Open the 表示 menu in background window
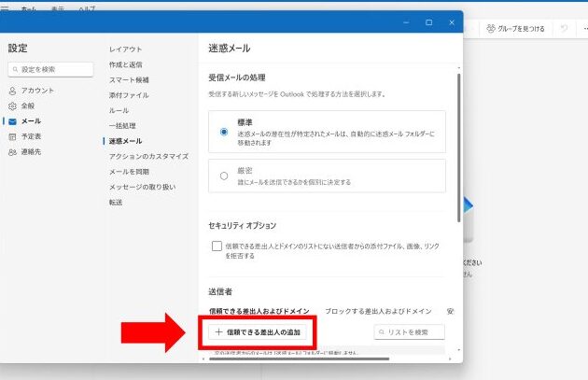 pos(57,8)
